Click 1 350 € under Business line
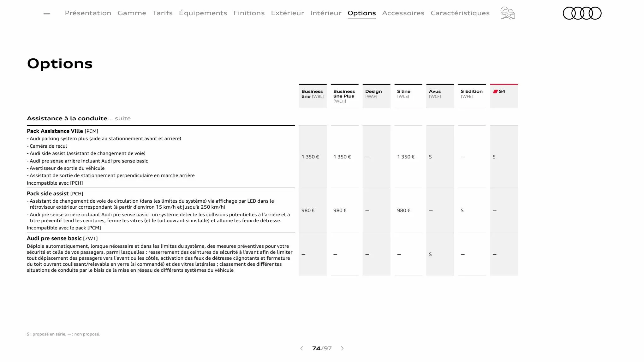644x362 pixels. point(310,157)
